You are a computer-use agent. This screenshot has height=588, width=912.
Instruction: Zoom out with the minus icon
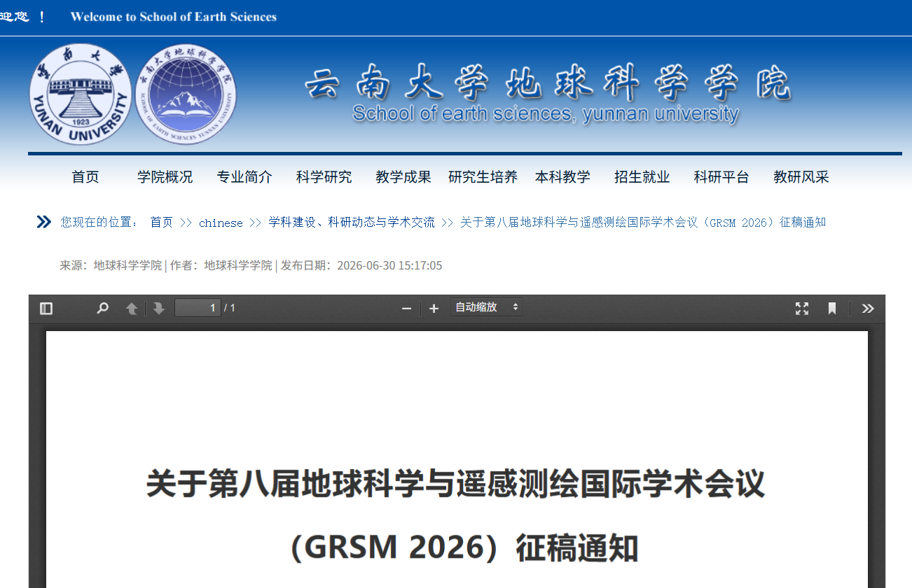pos(406,308)
